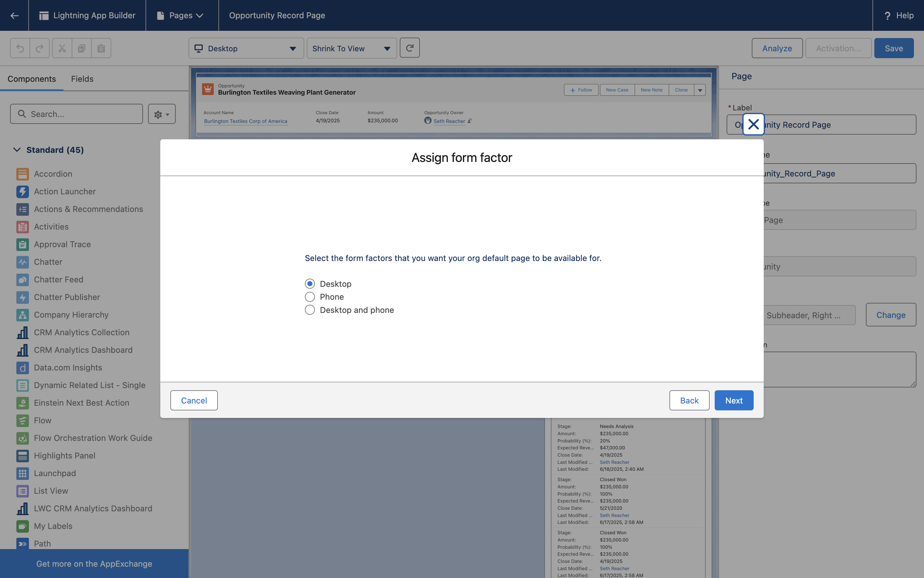The height and width of the screenshot is (578, 924).
Task: Click the component Search field
Action: (76, 114)
